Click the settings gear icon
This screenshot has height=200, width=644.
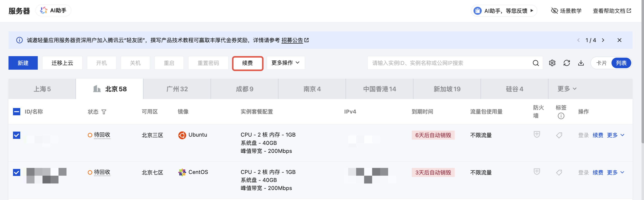pyautogui.click(x=552, y=63)
